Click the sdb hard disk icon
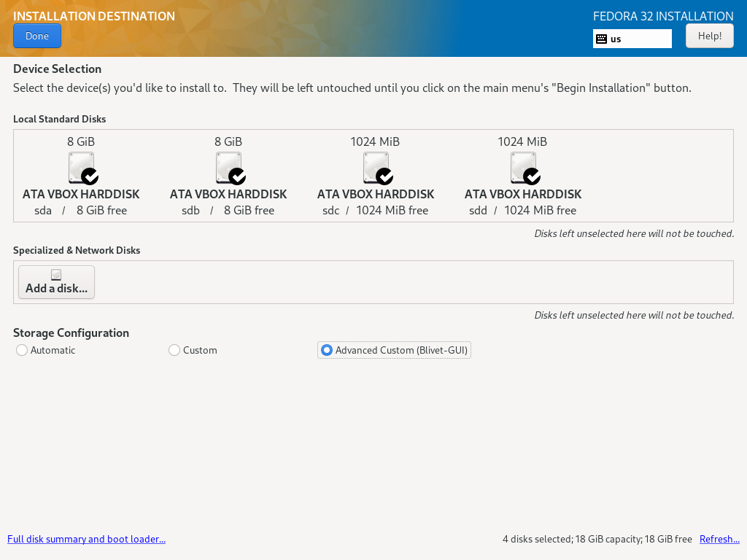This screenshot has height=560, width=747. pos(229,168)
